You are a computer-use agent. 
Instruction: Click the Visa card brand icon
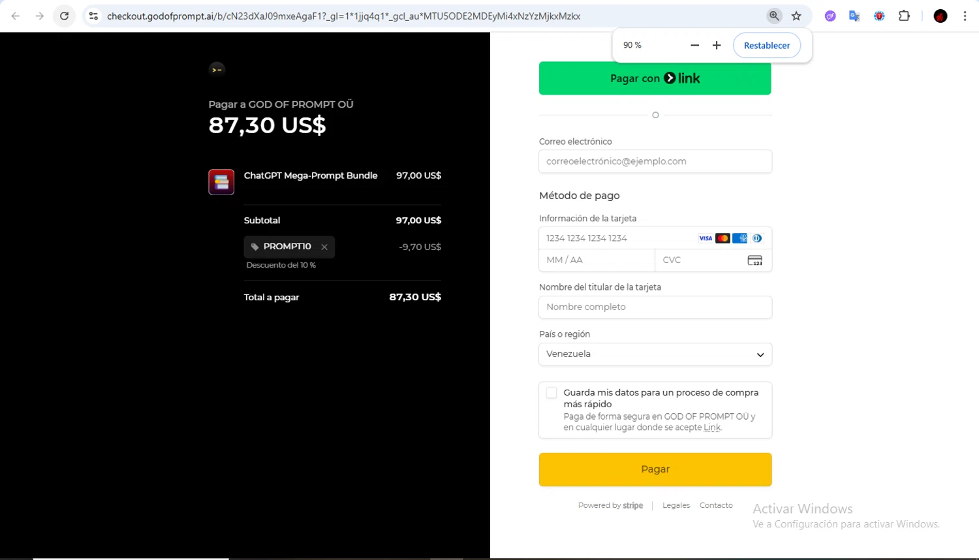coord(706,238)
